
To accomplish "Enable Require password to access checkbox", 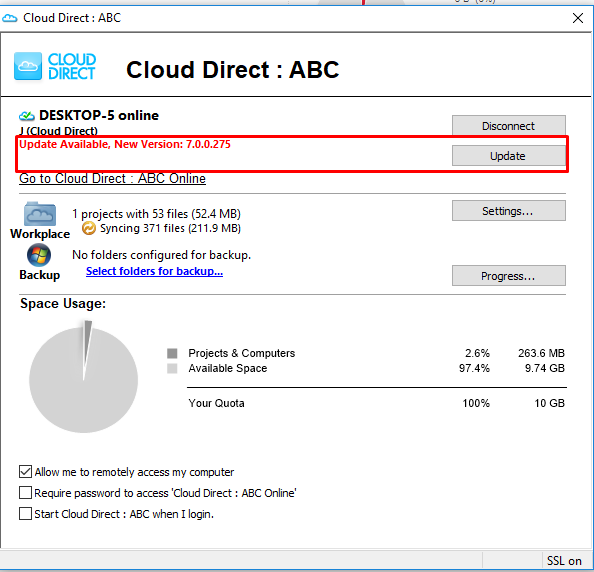I will tap(25, 492).
